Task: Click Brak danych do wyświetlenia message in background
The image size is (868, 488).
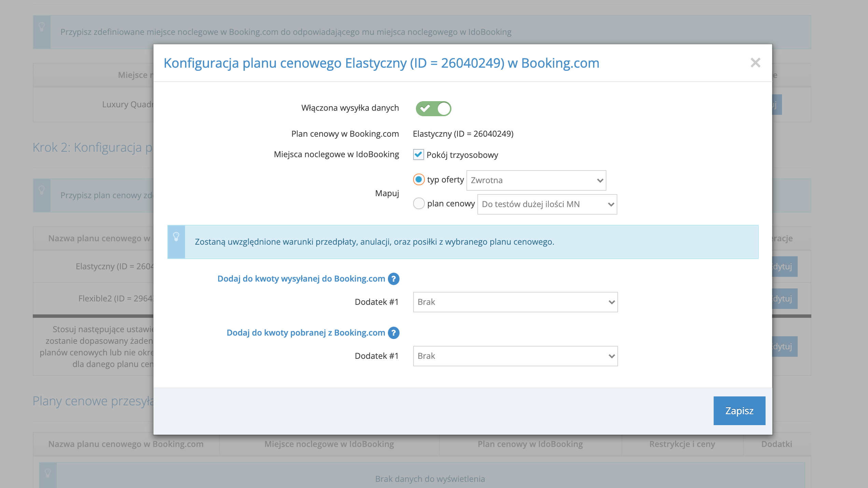Action: pos(430,479)
